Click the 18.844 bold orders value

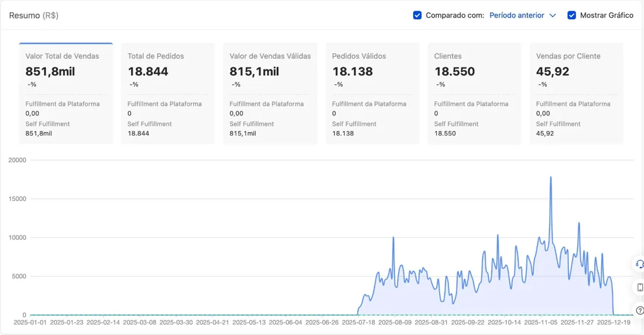click(x=148, y=71)
